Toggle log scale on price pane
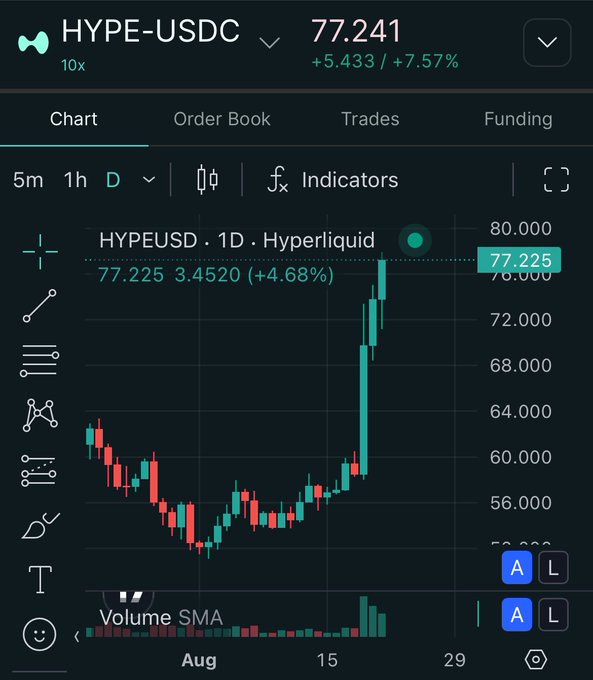Image resolution: width=593 pixels, height=680 pixels. click(553, 567)
